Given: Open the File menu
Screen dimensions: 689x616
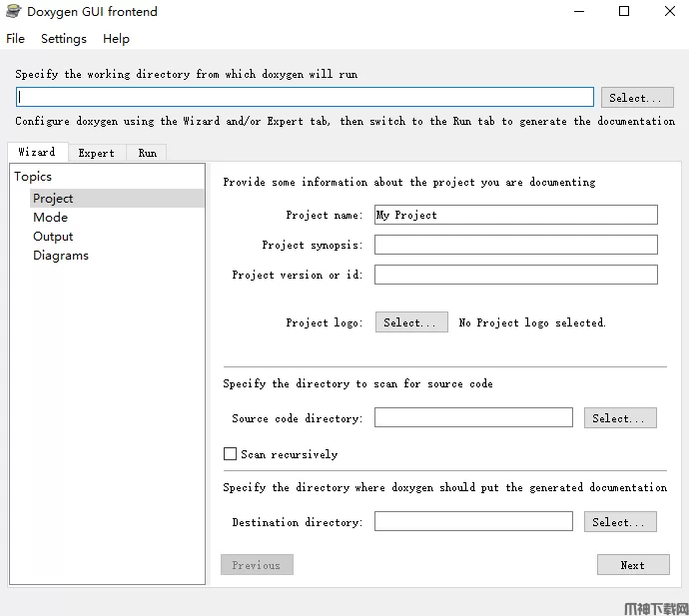Looking at the screenshot, I should [15, 39].
